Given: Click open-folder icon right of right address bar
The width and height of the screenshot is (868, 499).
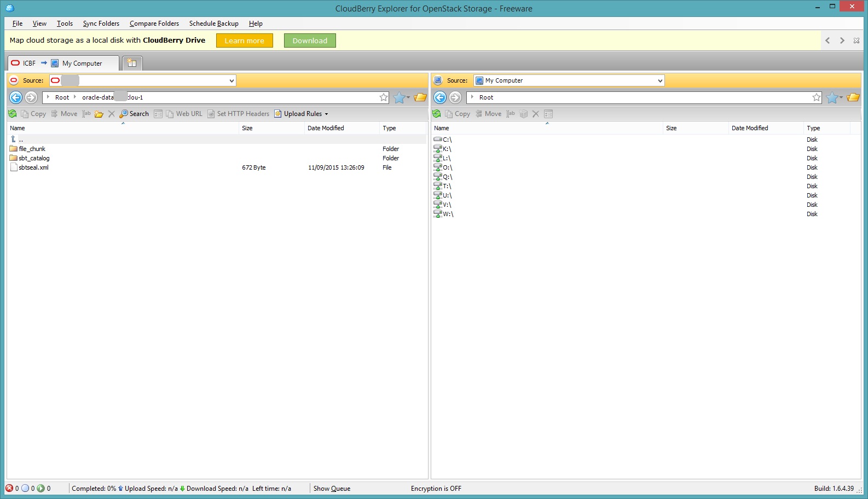Looking at the screenshot, I should click(x=853, y=97).
